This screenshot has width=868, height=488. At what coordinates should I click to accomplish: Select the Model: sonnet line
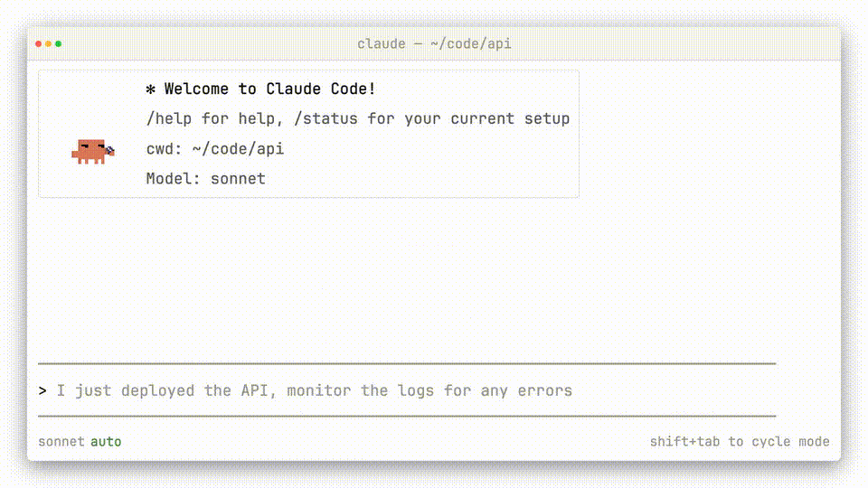206,178
